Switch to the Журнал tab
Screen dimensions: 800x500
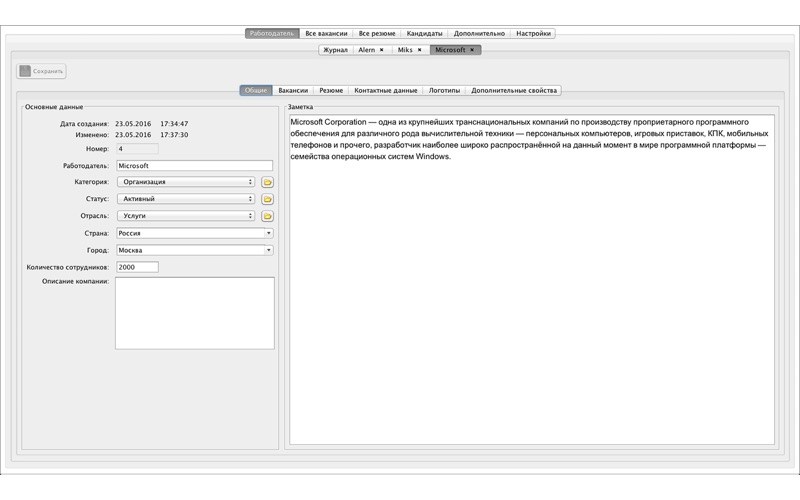(x=335, y=50)
